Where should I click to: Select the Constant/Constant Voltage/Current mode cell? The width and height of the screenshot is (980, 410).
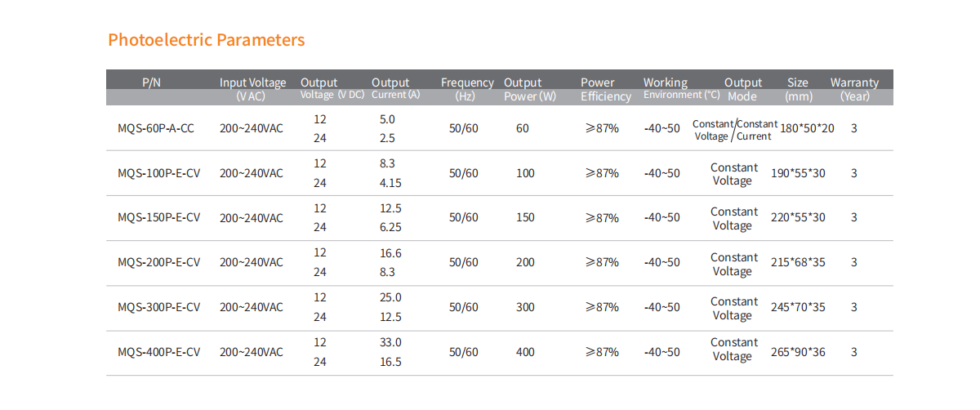click(x=733, y=130)
